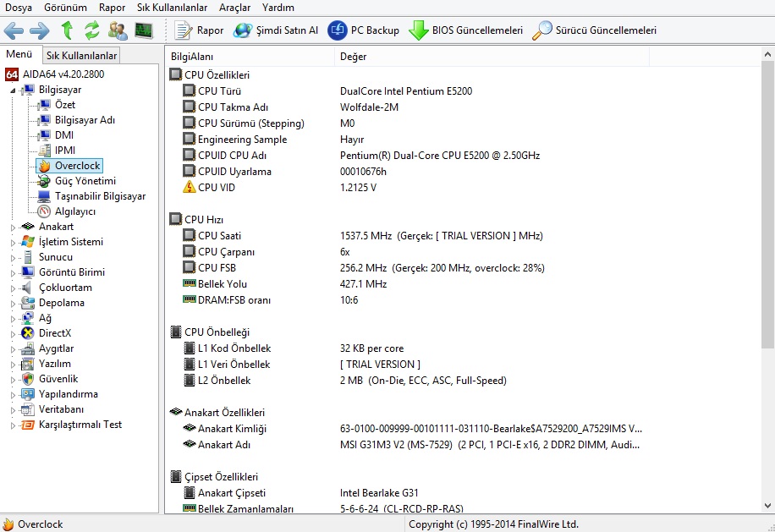Click the Güvenlik shield icon

click(x=28, y=380)
